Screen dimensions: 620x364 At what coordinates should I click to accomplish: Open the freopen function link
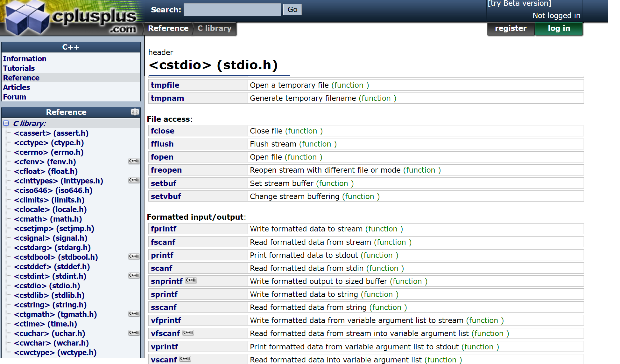(166, 170)
